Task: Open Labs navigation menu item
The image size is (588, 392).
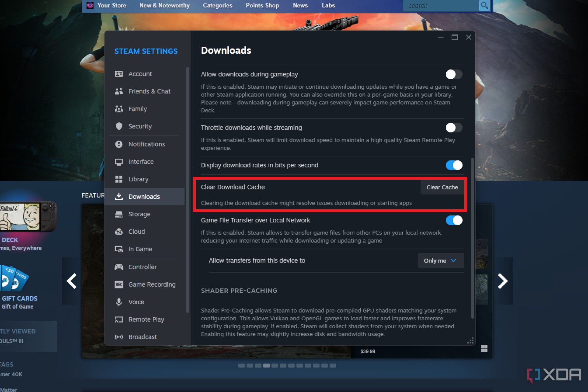Action: [328, 5]
